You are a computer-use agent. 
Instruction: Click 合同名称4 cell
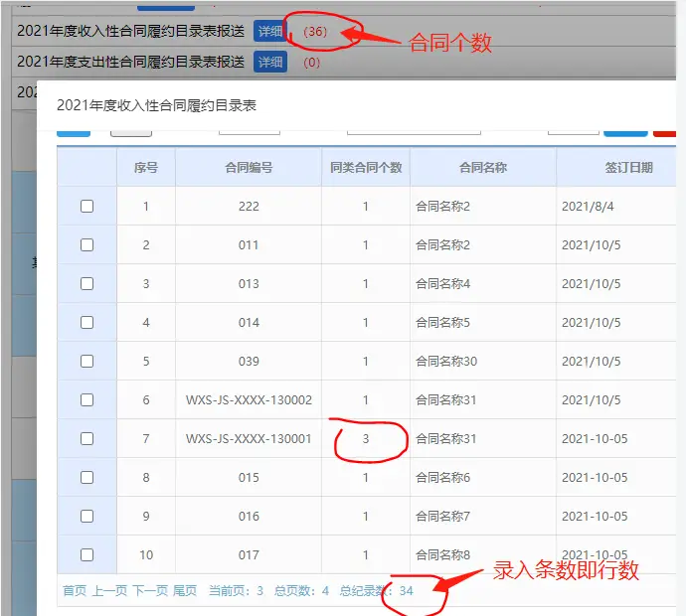click(483, 284)
